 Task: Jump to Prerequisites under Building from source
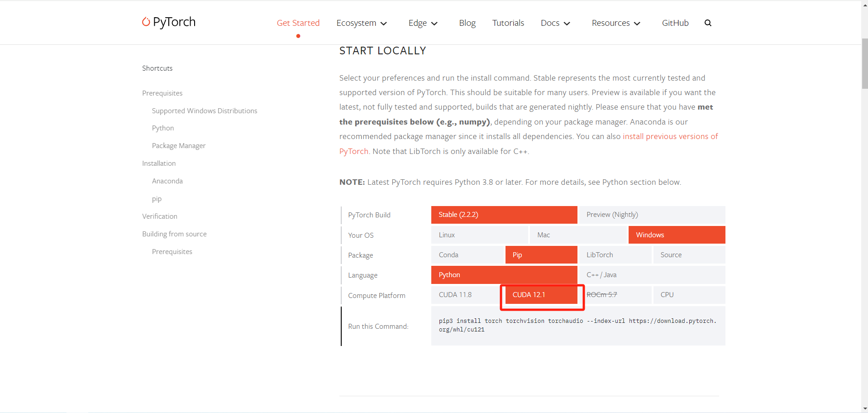pyautogui.click(x=172, y=252)
